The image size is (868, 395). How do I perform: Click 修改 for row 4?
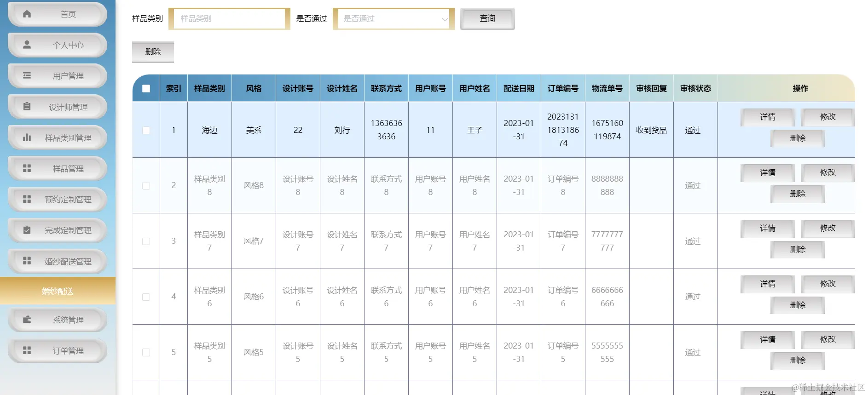827,284
